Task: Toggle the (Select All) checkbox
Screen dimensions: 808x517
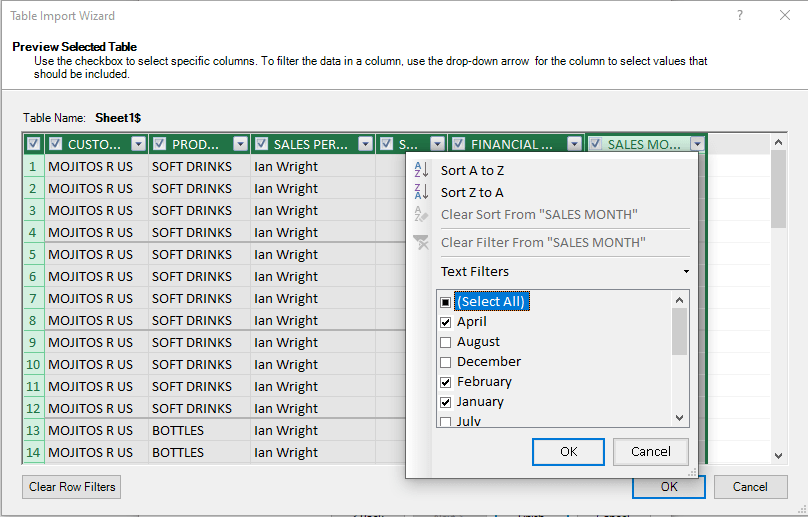Action: point(446,302)
